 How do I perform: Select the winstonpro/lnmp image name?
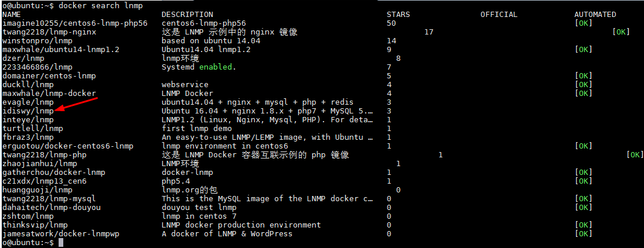(38, 41)
